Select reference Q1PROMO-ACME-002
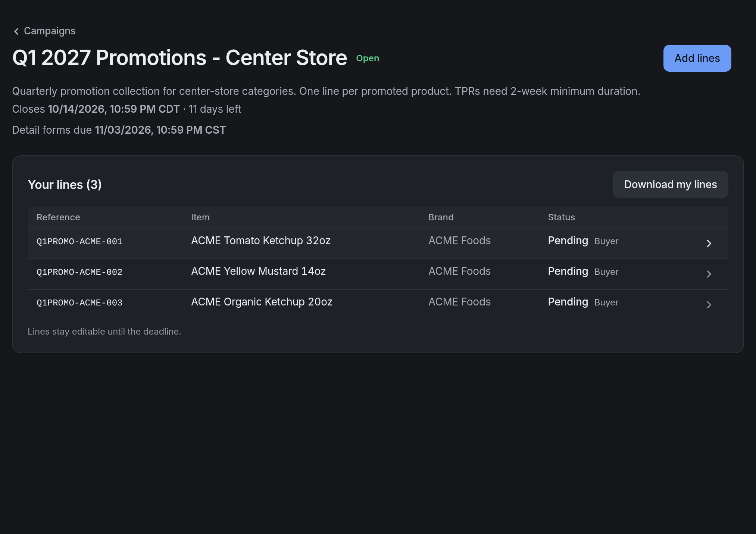The width and height of the screenshot is (756, 534). click(x=79, y=272)
